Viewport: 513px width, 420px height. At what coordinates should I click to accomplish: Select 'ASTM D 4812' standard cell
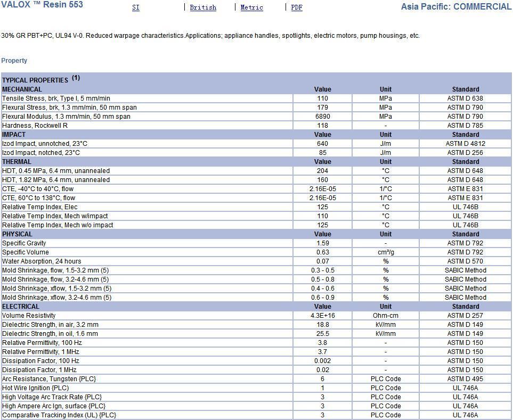(x=465, y=144)
